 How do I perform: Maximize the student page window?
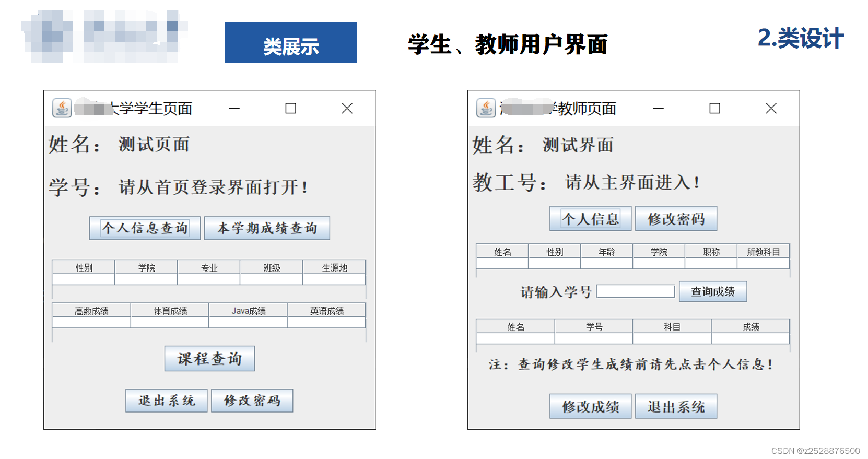(291, 108)
